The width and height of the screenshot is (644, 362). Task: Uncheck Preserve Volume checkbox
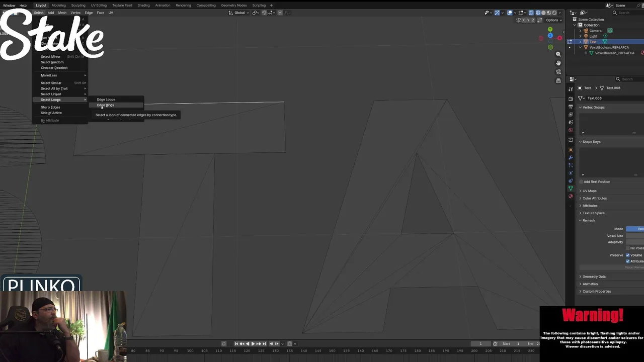click(627, 255)
